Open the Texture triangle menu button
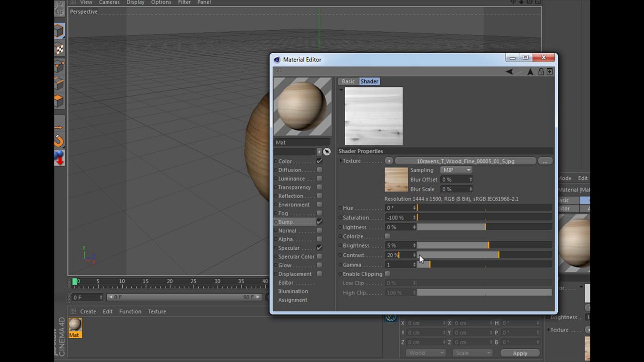Screen dimensions: 644x362 click(389, 161)
